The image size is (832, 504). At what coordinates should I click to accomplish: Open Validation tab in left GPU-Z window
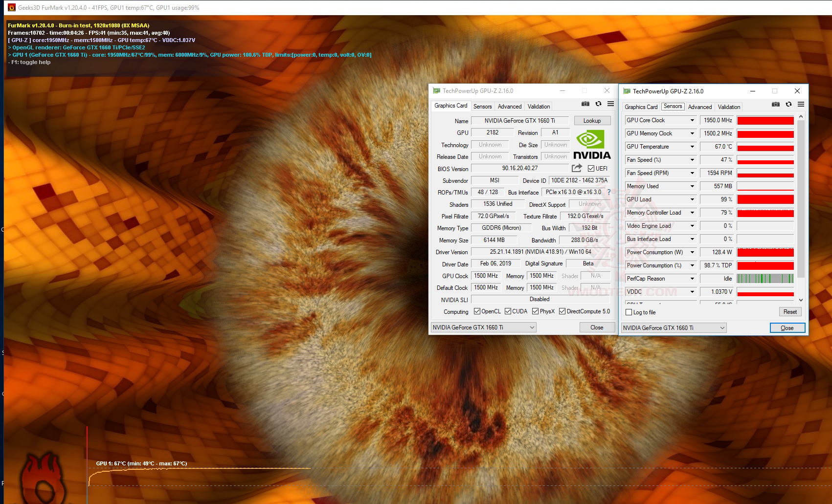coord(539,107)
